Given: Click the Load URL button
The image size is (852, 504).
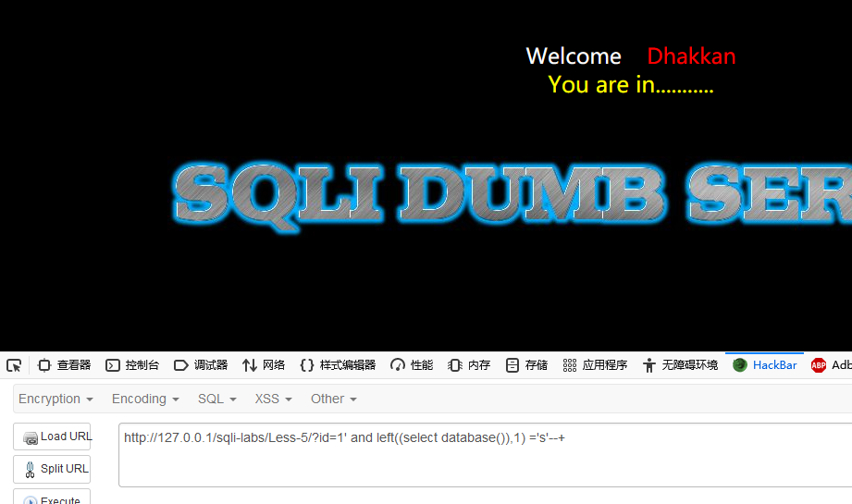Looking at the screenshot, I should coord(52,436).
